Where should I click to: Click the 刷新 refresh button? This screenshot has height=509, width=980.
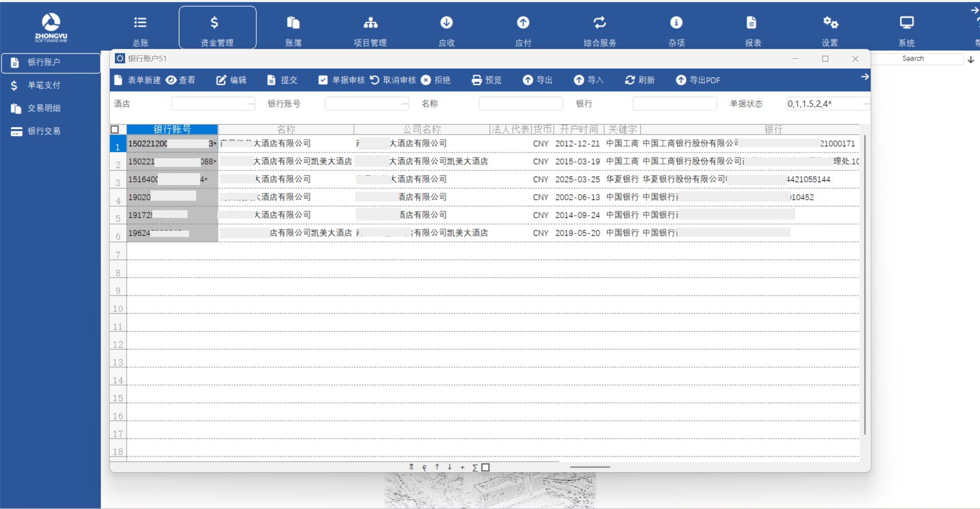tap(639, 80)
